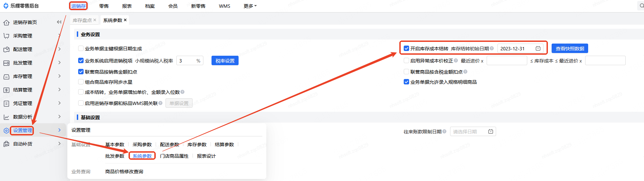This screenshot has height=181, width=644.
Task: Open the 报表 top menu
Action: 127,6
